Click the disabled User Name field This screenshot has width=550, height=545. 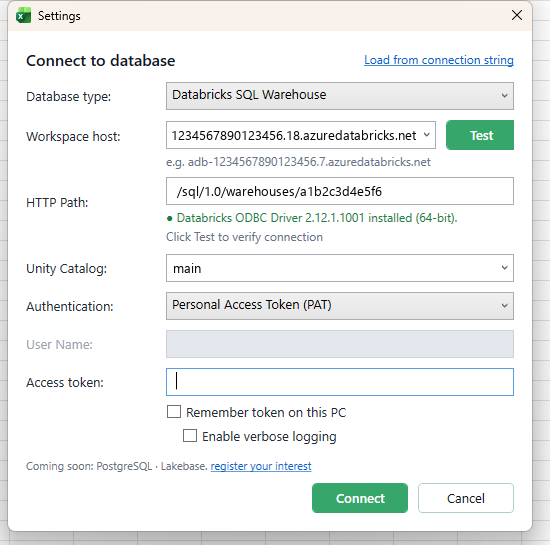(340, 344)
